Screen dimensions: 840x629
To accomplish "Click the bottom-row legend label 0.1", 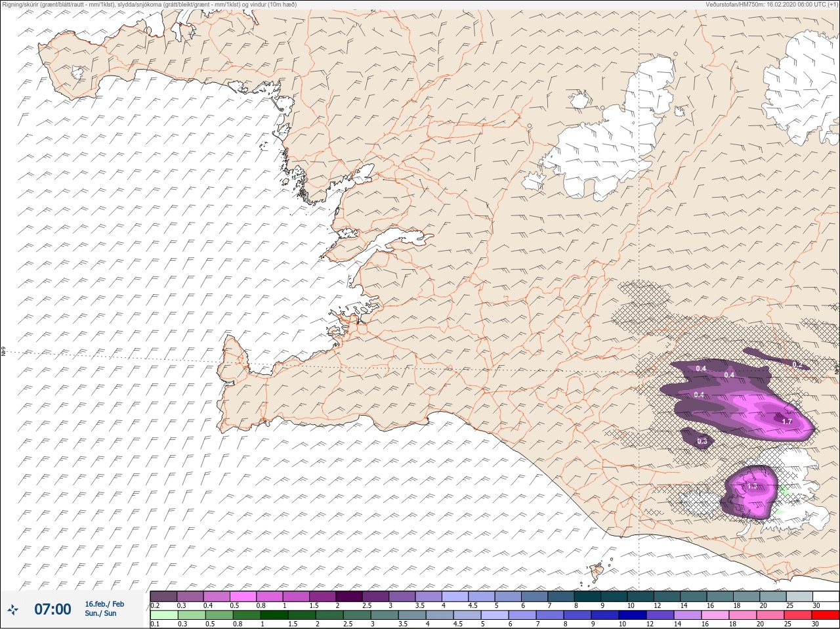I will (x=155, y=624).
